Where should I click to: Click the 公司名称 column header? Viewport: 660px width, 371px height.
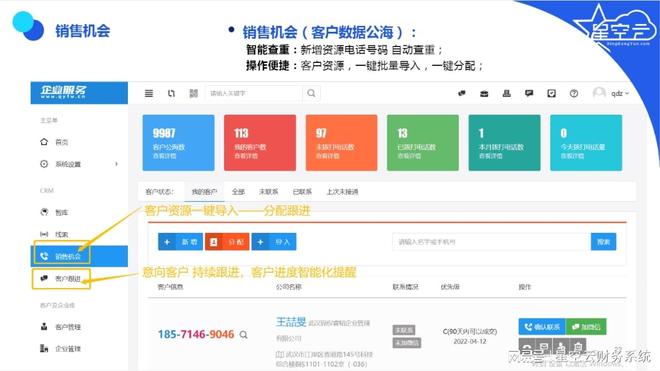pyautogui.click(x=289, y=287)
